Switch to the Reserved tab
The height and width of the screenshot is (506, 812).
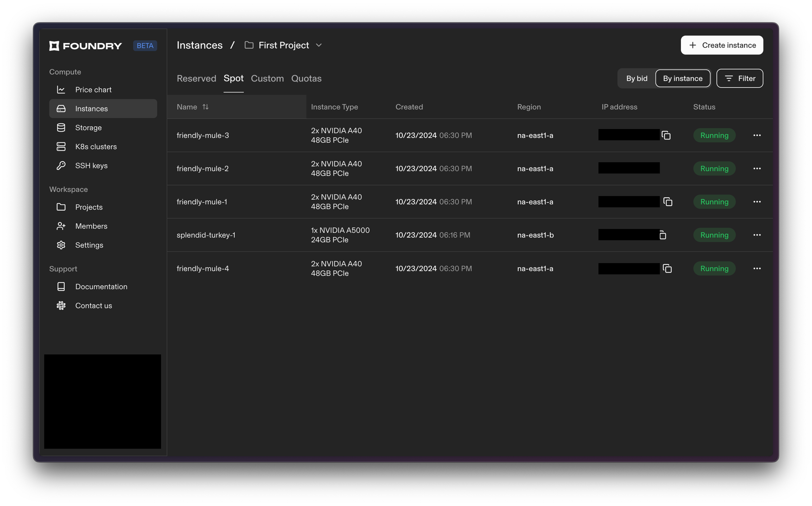coord(196,79)
